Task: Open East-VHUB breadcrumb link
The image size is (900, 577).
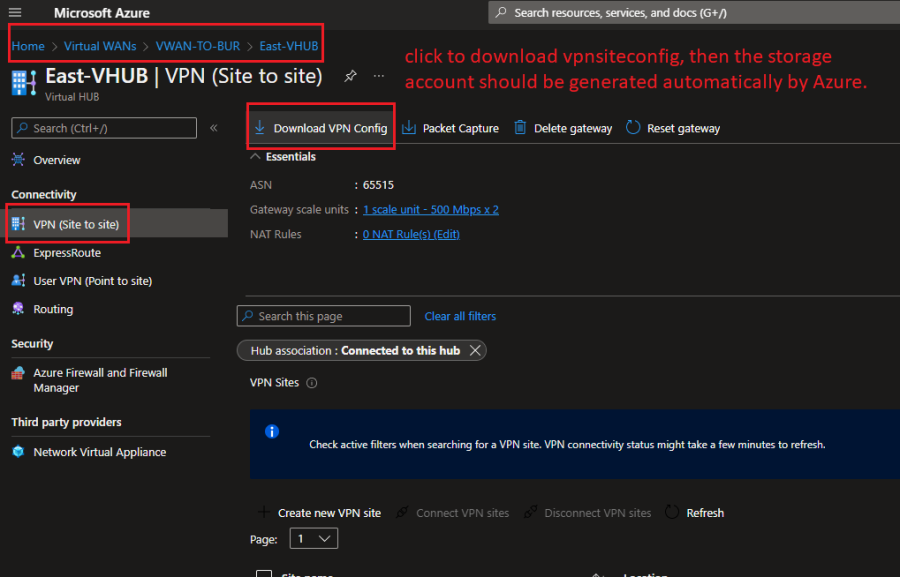Action: pyautogui.click(x=289, y=46)
